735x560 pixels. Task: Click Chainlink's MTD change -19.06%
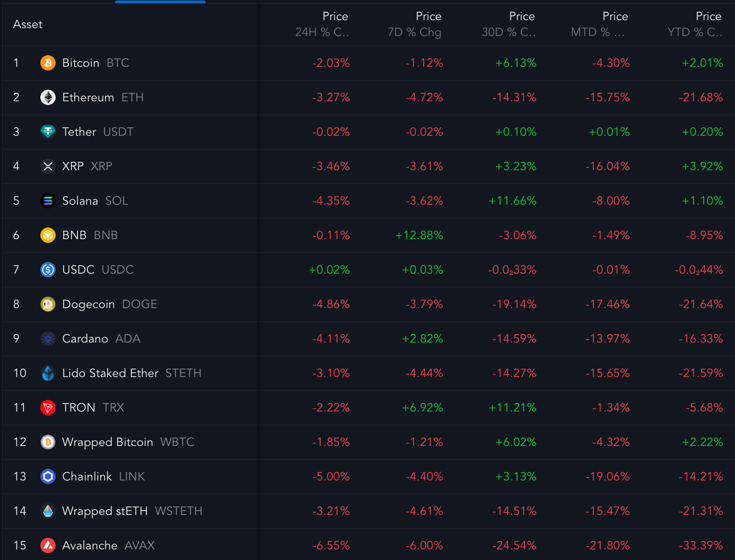tap(607, 477)
